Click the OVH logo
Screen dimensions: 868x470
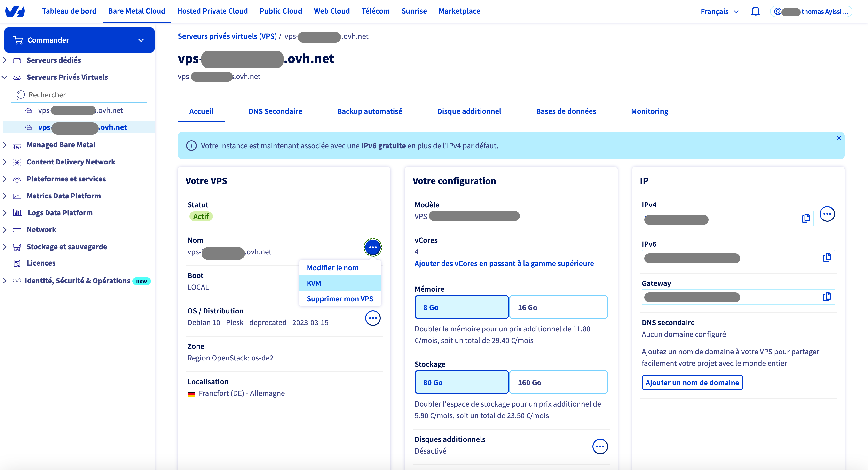click(15, 11)
